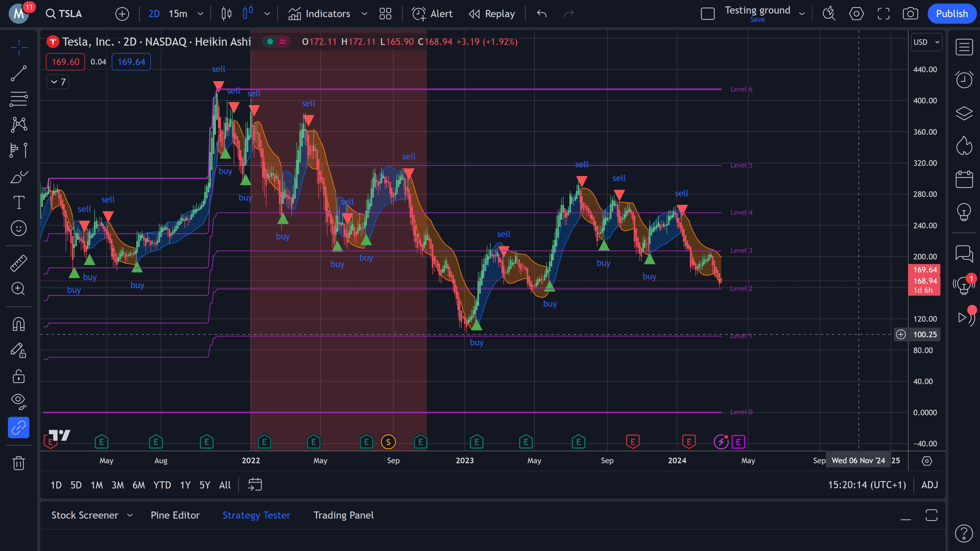Expand the timeframe interval dropdown
This screenshot has height=551, width=980.
[200, 14]
